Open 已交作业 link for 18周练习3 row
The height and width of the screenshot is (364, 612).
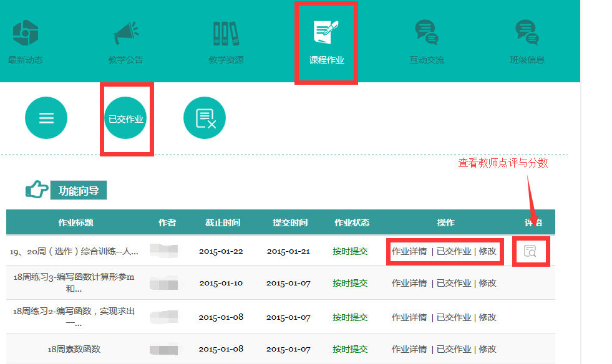tap(454, 283)
